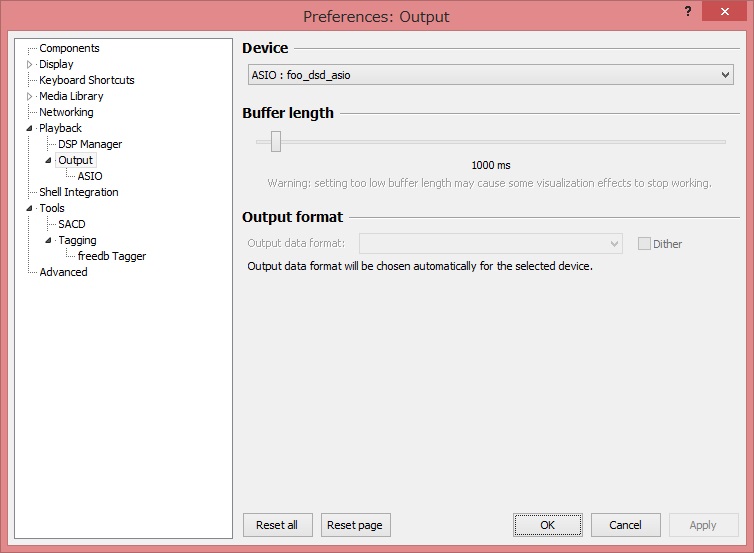Select the SACD tools page

(72, 224)
